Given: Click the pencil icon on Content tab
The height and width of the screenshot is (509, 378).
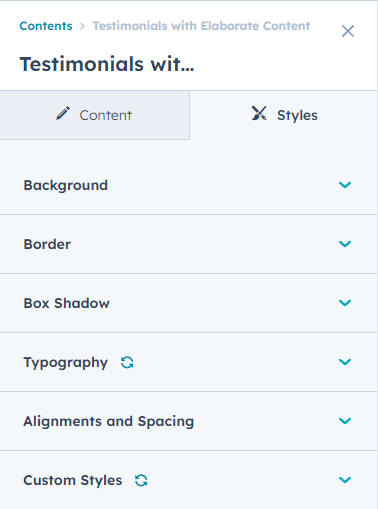Looking at the screenshot, I should [63, 113].
